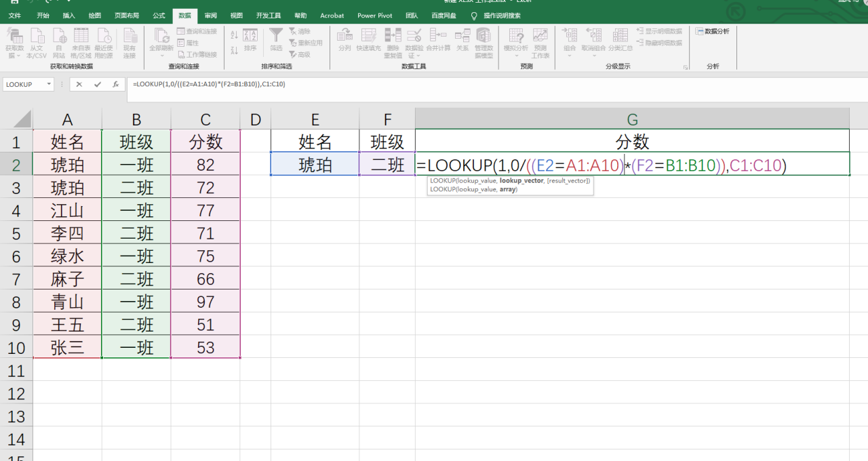868x461 pixels.
Task: Click the 预测工作表 (Forecast Sheet) icon
Action: click(x=540, y=36)
